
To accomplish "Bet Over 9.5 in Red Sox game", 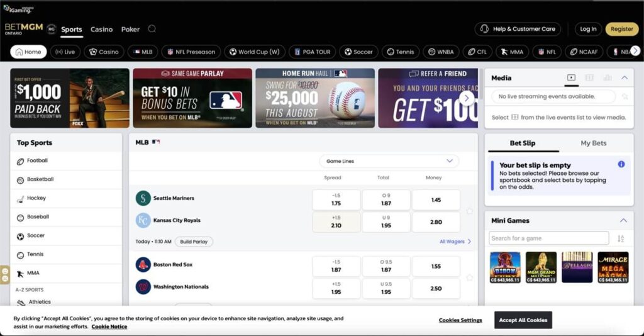I will 386,266.
